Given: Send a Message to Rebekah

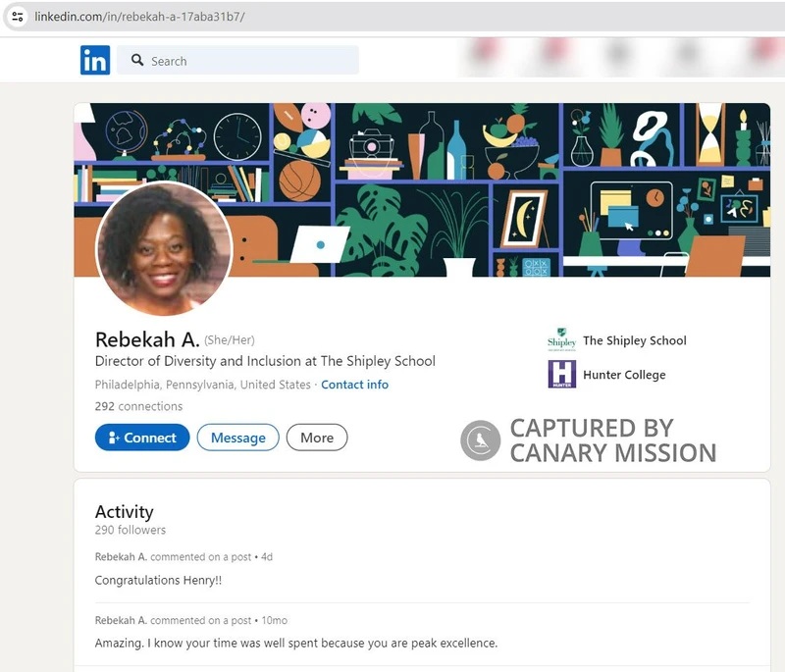Looking at the screenshot, I should 237,438.
